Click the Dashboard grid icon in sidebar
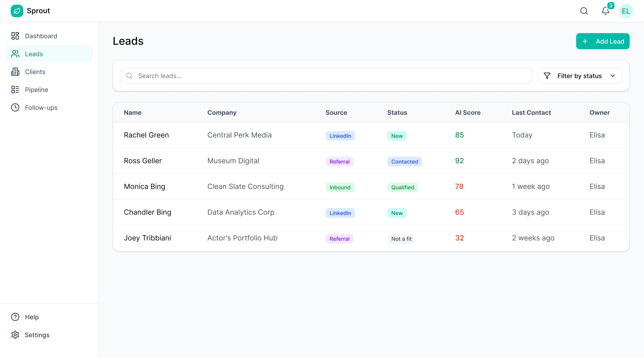 (x=15, y=36)
